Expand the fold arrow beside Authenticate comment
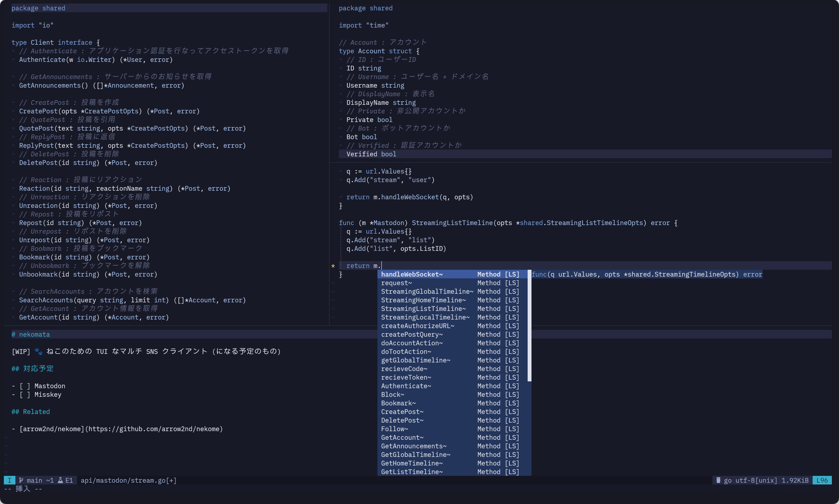The height and width of the screenshot is (504, 839). point(14,51)
